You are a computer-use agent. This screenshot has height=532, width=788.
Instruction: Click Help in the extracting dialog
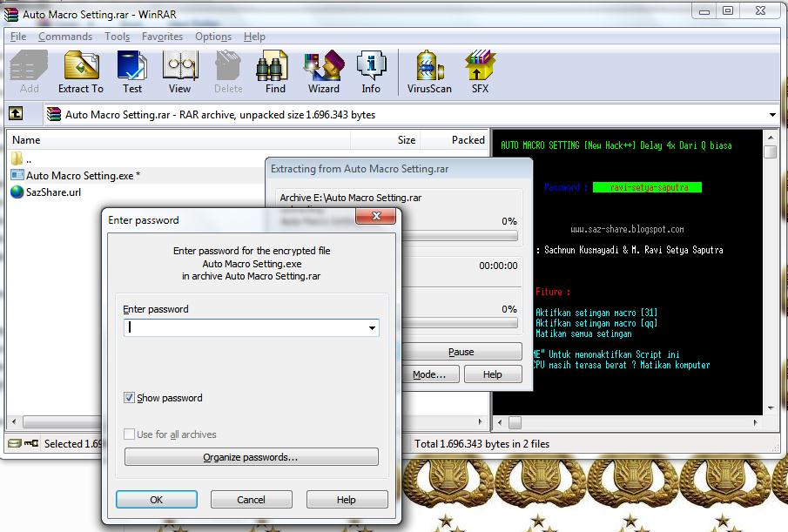click(493, 374)
